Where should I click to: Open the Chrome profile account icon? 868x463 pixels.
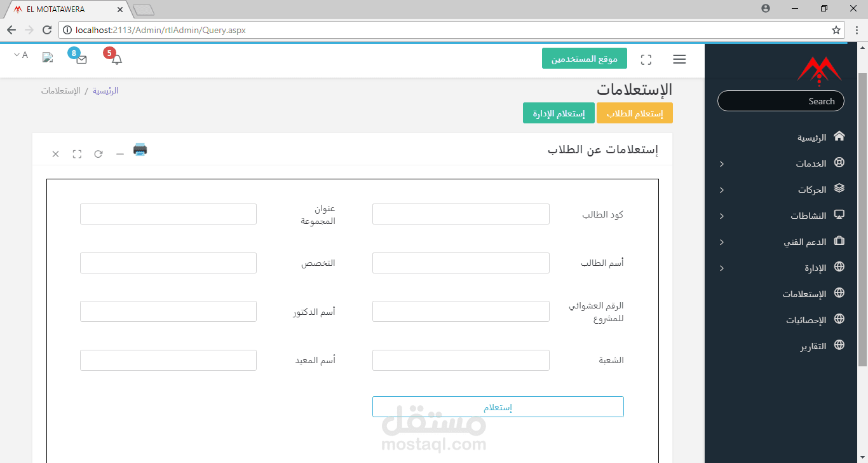point(766,8)
